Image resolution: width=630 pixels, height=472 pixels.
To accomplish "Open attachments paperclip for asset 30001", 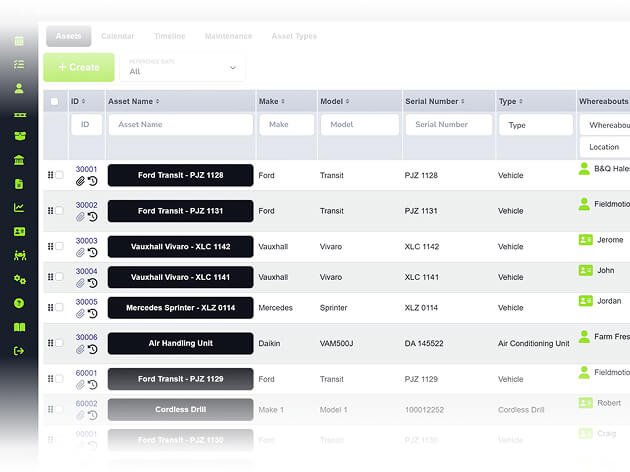I will click(80, 181).
